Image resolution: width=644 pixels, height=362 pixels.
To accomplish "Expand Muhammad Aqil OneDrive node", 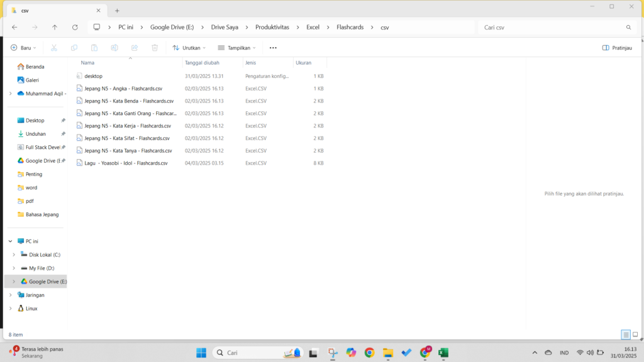I will pyautogui.click(x=10, y=94).
